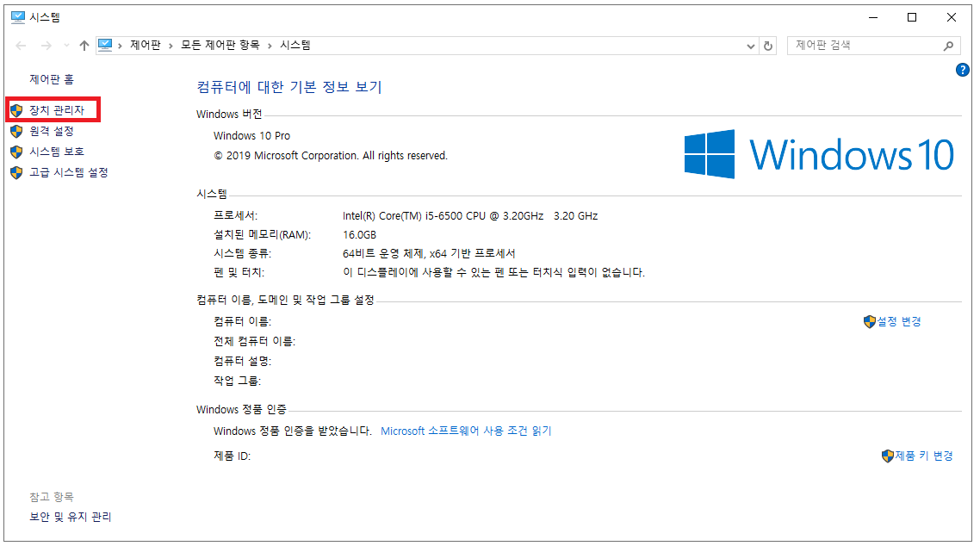Close the 시스템 window
The width and height of the screenshot is (980, 546).
pyautogui.click(x=952, y=17)
